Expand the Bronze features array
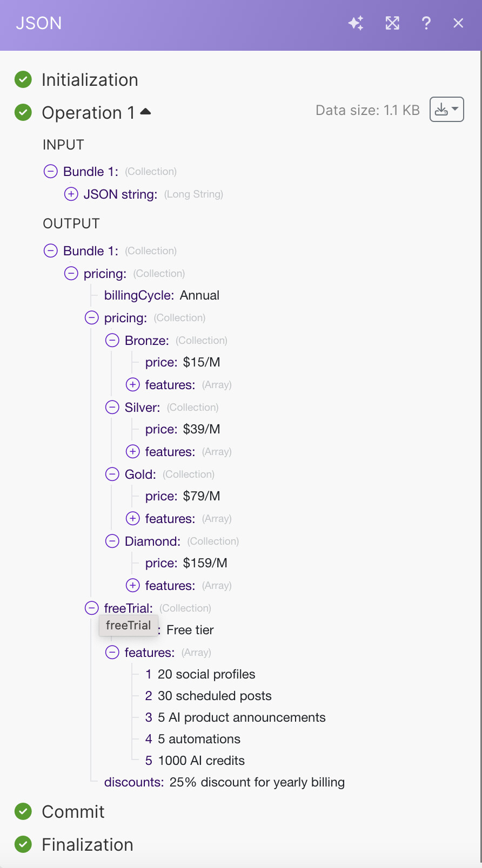 coord(133,384)
